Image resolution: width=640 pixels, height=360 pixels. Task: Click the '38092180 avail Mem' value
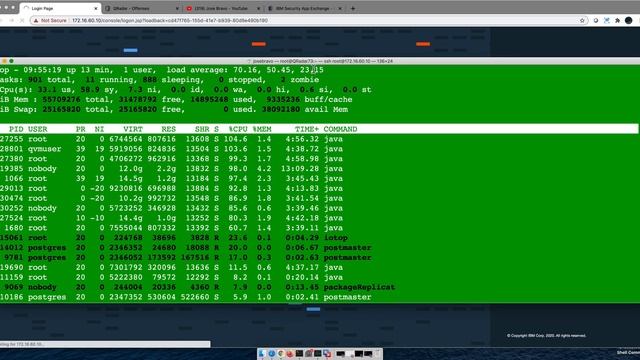click(305, 109)
